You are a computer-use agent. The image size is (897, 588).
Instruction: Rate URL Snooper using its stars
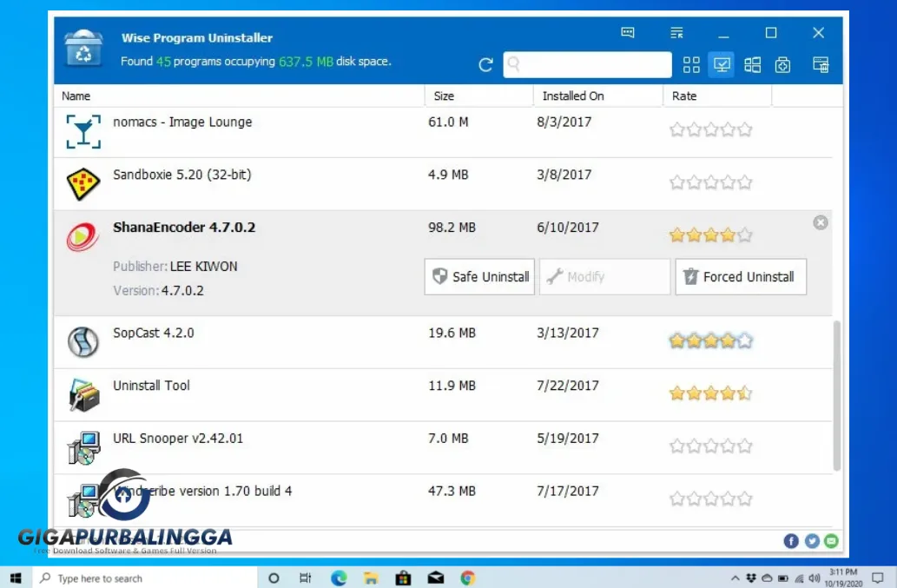pyautogui.click(x=710, y=446)
